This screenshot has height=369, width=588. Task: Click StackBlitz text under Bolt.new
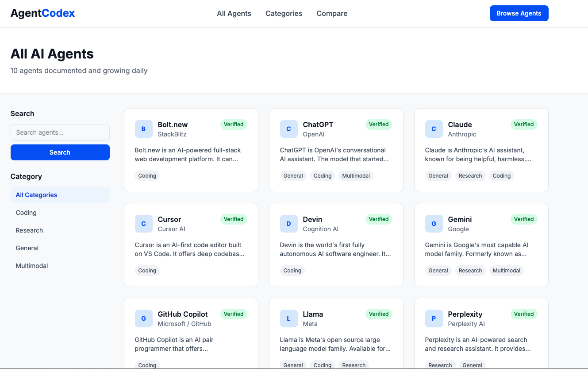tap(172, 134)
